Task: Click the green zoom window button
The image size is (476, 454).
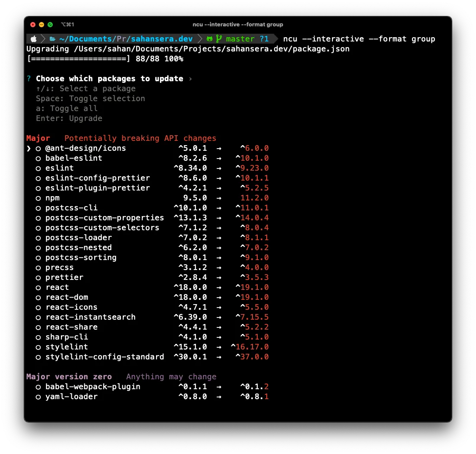Action: (x=50, y=25)
